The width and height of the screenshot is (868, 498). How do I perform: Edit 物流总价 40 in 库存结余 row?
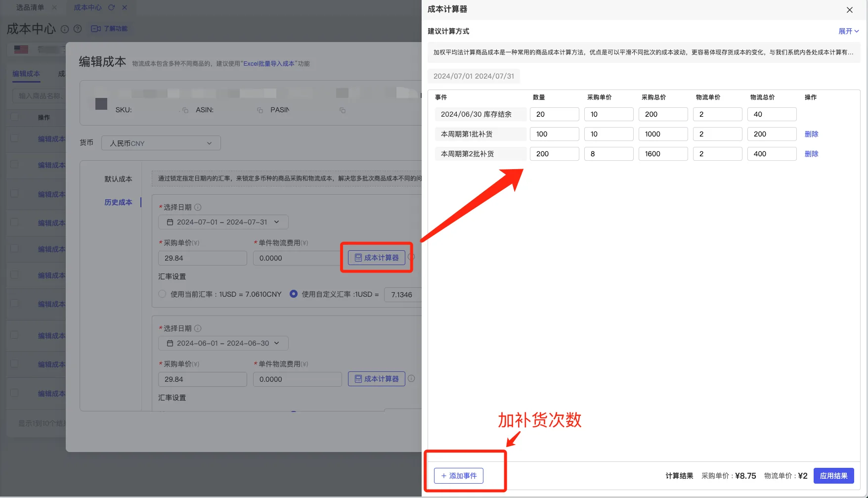pyautogui.click(x=772, y=114)
